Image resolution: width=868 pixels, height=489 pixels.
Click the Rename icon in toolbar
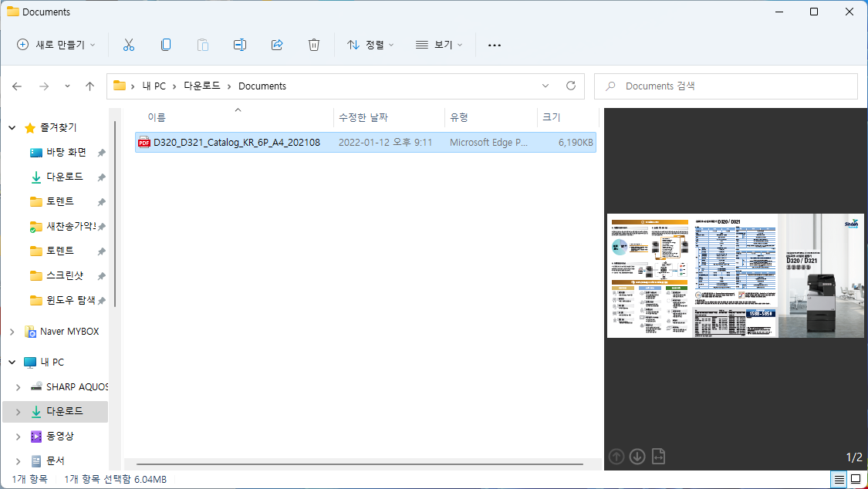click(x=240, y=45)
